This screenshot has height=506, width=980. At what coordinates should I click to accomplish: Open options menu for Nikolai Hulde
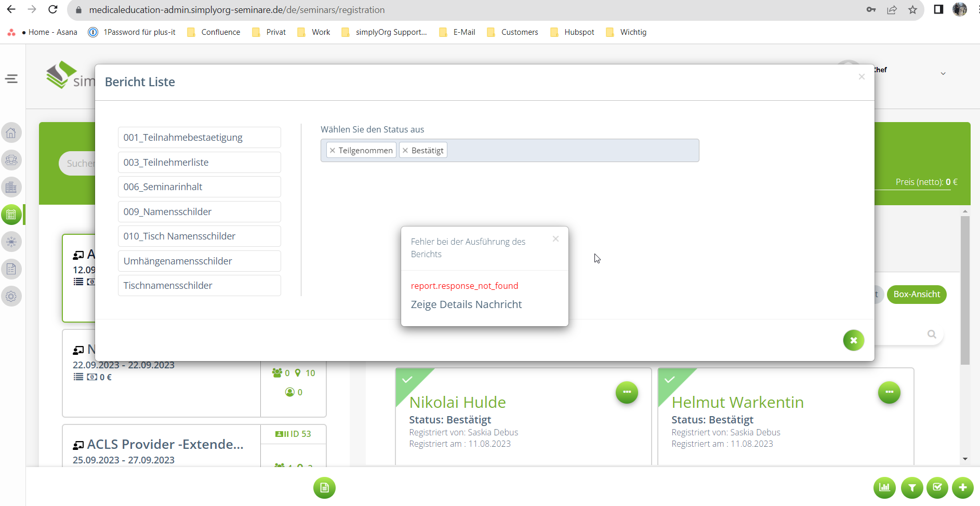point(627,392)
